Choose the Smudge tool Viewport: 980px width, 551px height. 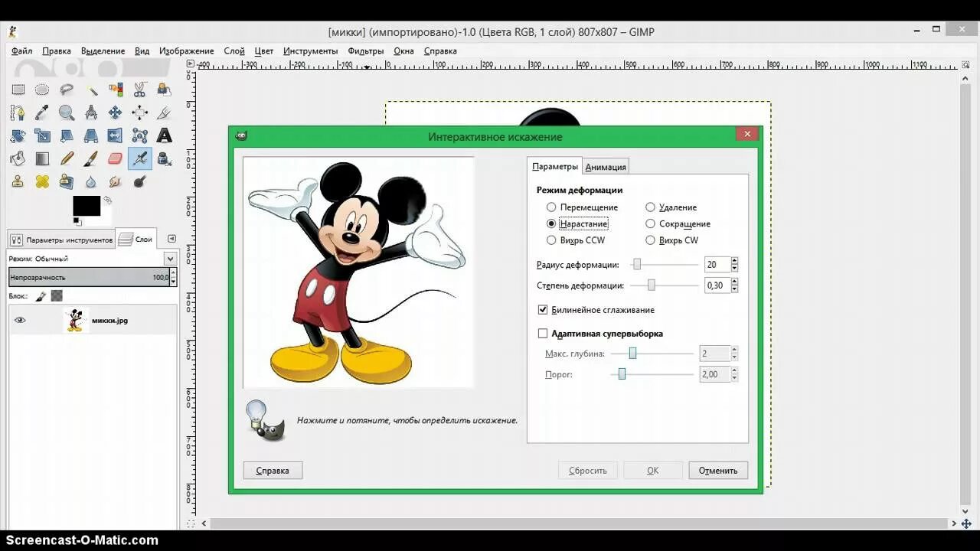coord(116,182)
